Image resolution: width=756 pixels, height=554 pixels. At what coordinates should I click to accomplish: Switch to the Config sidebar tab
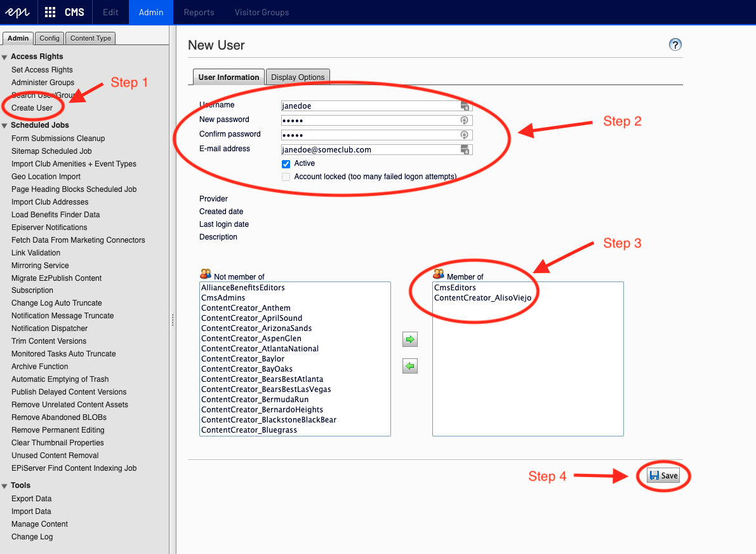pyautogui.click(x=49, y=38)
